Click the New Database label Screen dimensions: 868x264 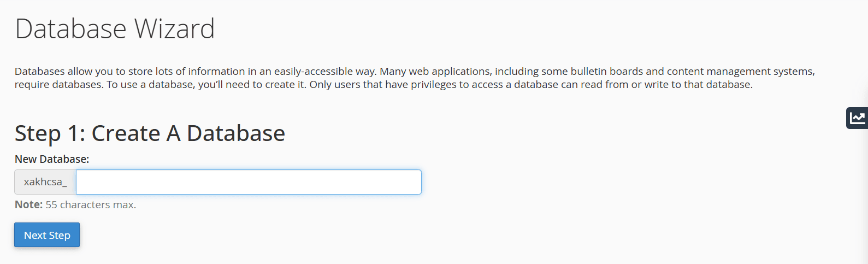click(x=52, y=159)
